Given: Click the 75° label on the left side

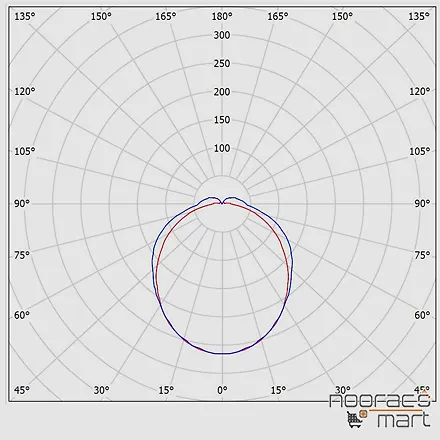Looking at the screenshot, I should click(22, 255).
